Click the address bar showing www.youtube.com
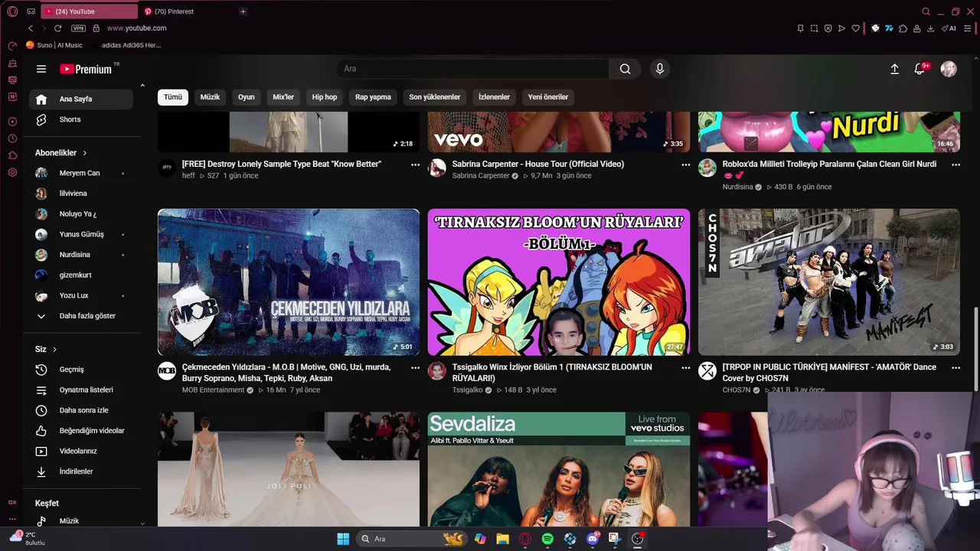Screen dimensions: 980x551 click(136, 28)
